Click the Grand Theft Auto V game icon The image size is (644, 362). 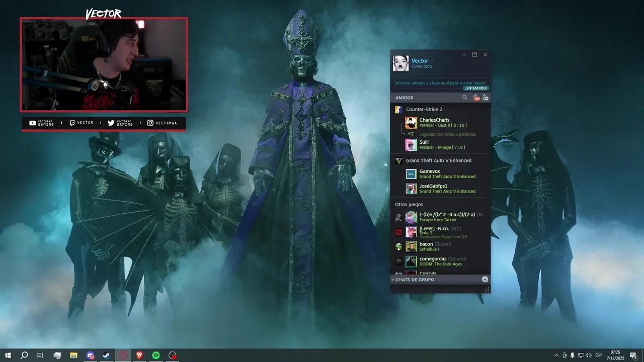(398, 161)
